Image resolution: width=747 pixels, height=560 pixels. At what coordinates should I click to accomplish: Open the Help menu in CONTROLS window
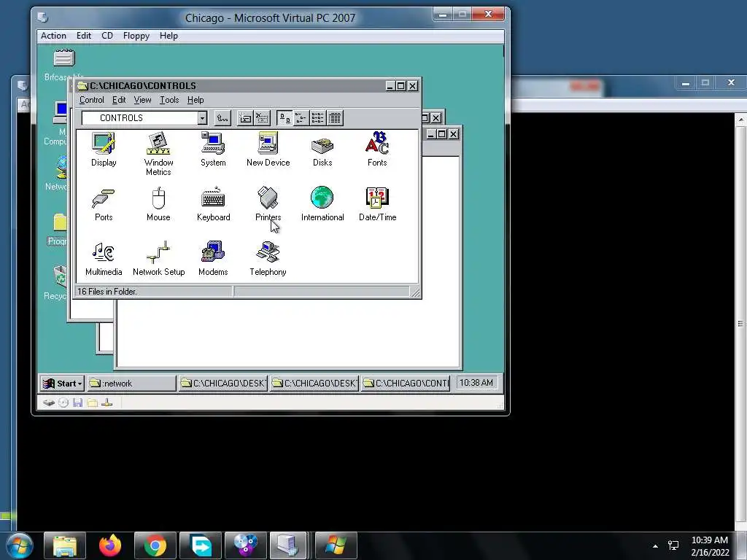(x=196, y=100)
